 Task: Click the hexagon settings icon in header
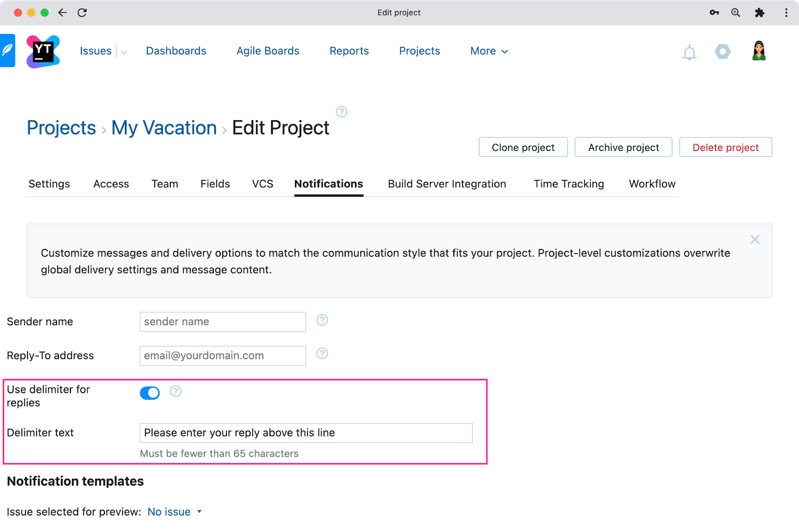(723, 51)
